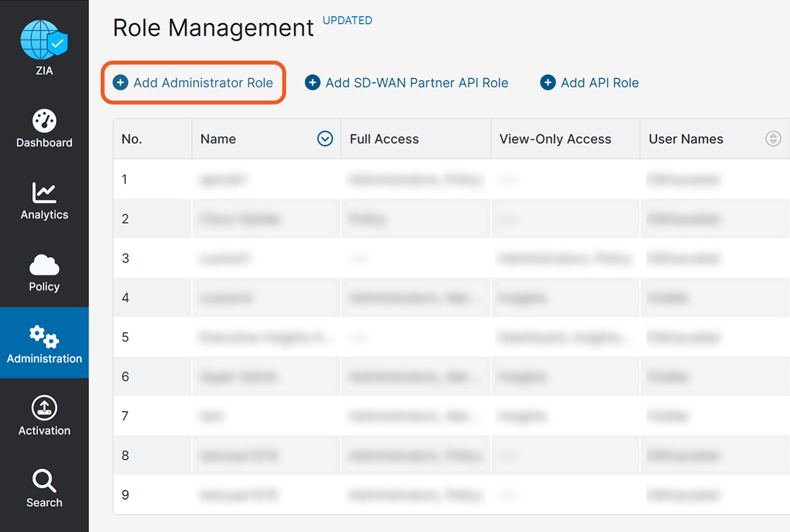Click the Full Access column header
Screen dimensions: 790x532
[384, 139]
